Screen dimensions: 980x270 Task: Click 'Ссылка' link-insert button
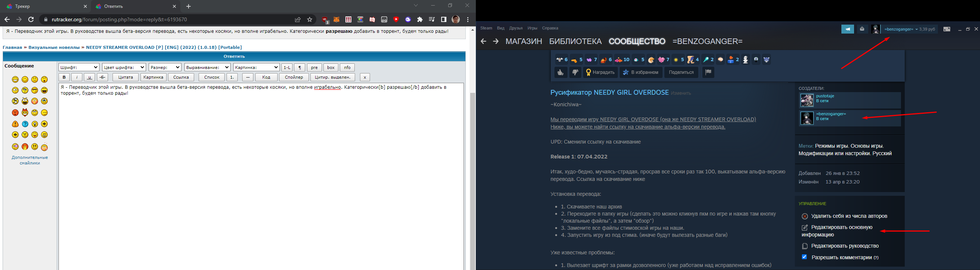click(x=181, y=77)
